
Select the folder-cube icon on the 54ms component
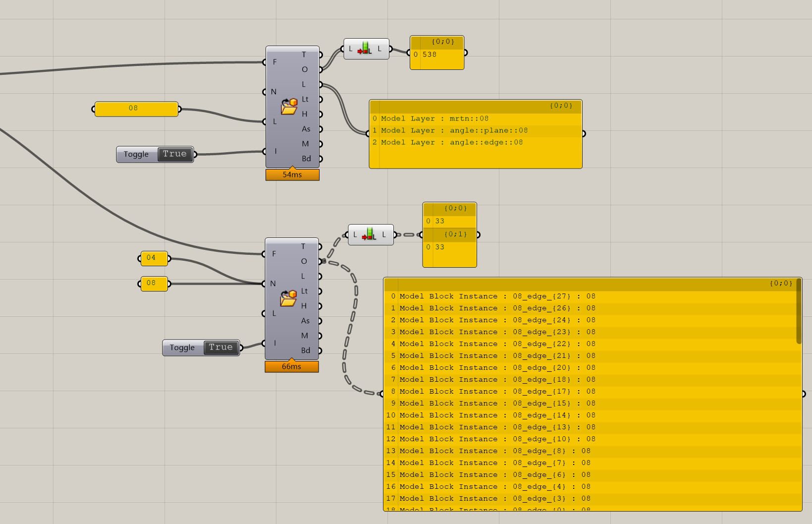coord(289,106)
